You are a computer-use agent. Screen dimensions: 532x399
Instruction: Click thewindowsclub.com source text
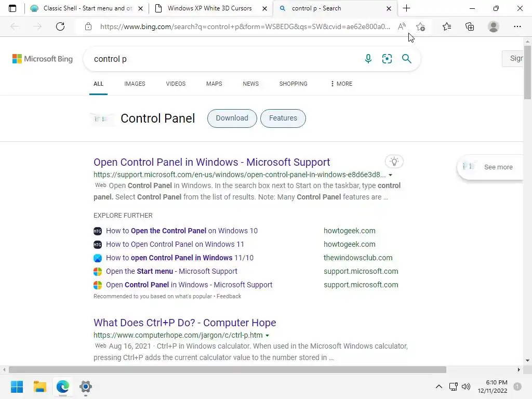358,258
